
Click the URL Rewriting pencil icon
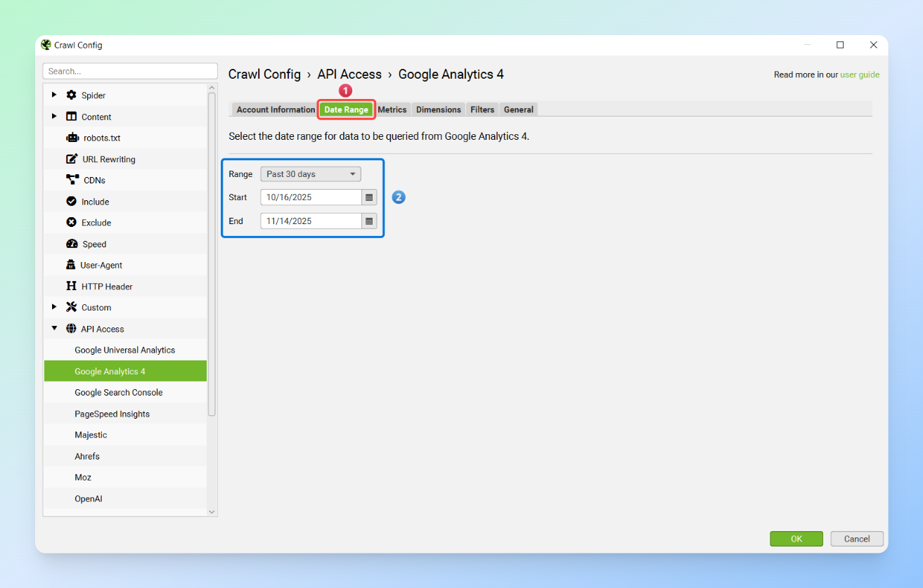(x=72, y=159)
